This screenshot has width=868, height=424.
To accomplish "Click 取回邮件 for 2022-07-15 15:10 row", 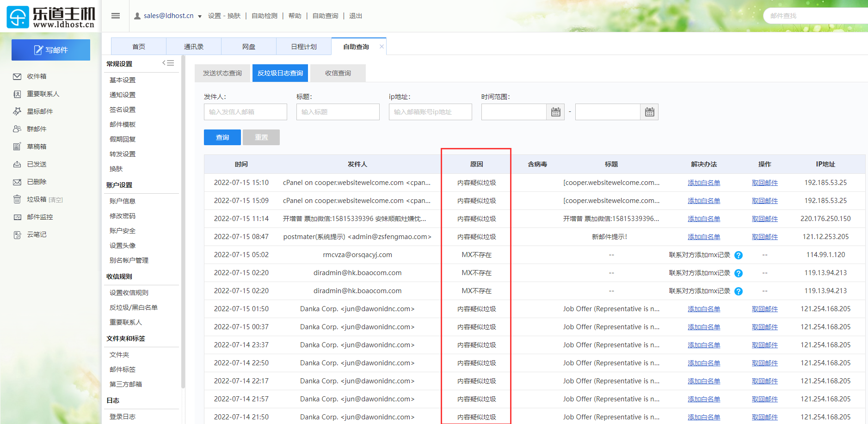I will (x=765, y=183).
